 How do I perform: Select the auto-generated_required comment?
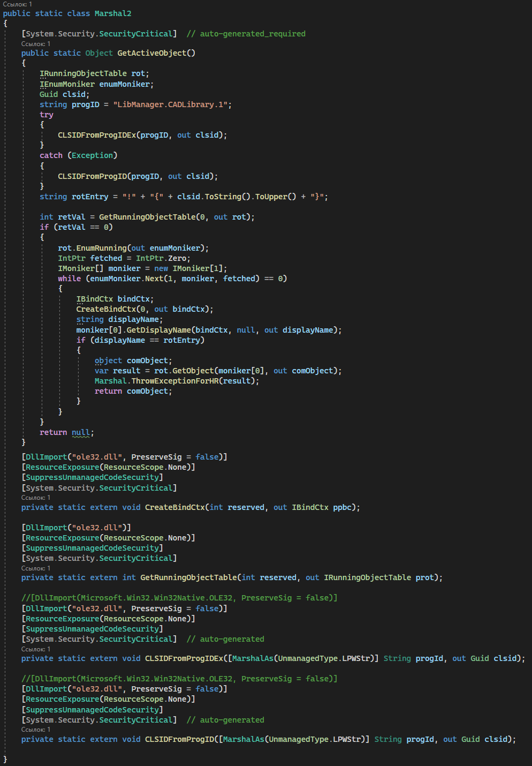246,34
